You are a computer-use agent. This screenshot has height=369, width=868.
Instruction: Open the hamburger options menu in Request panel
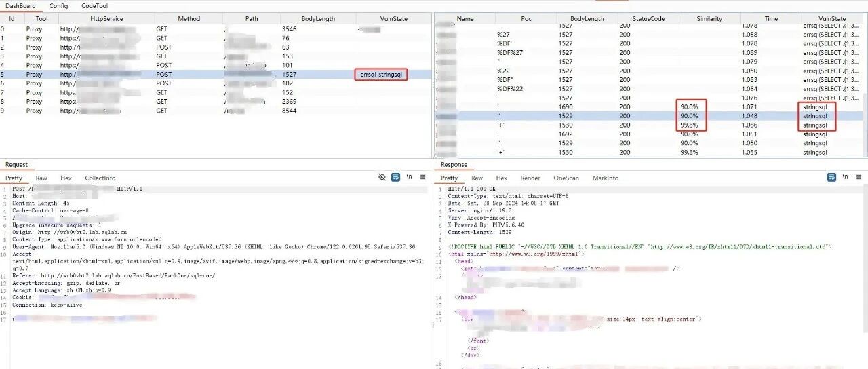422,177
